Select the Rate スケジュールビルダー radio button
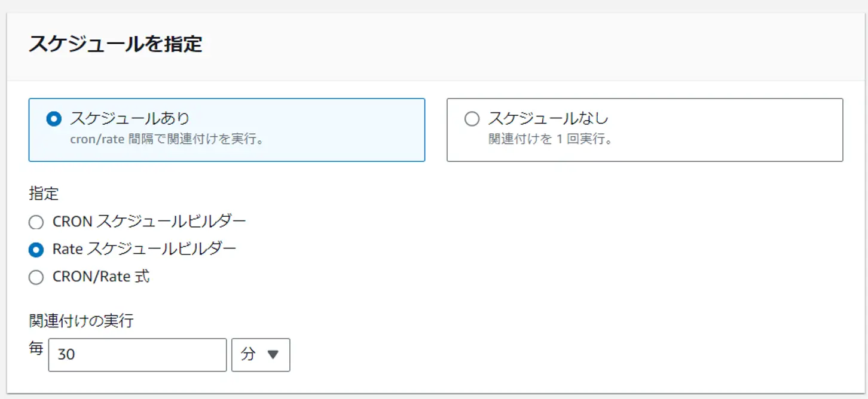The width and height of the screenshot is (868, 399). point(36,250)
